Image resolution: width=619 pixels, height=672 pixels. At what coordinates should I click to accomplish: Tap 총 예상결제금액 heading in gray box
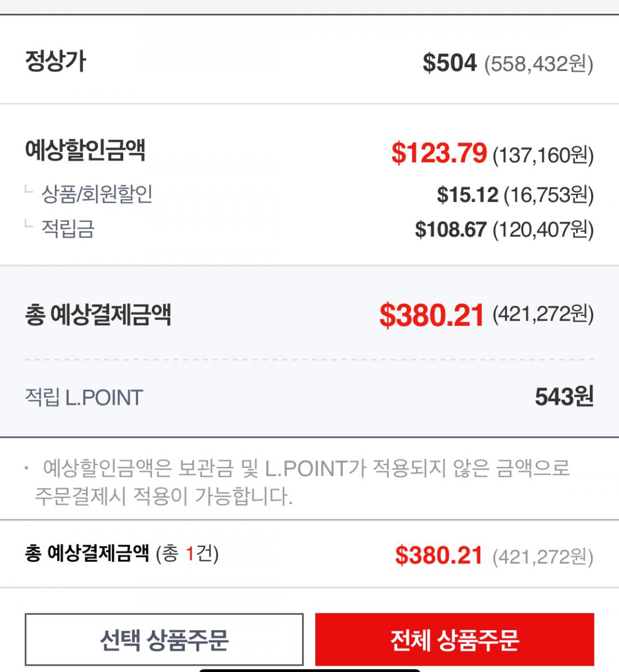pyautogui.click(x=98, y=314)
